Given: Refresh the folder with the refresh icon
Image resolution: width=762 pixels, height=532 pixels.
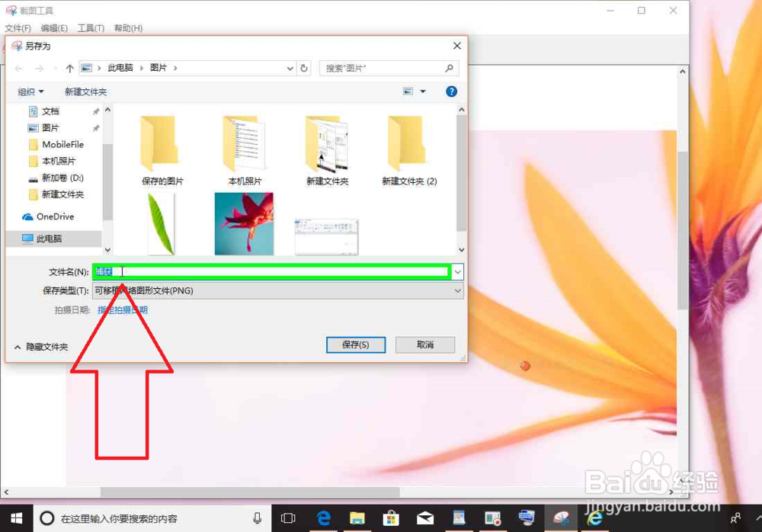Looking at the screenshot, I should 304,68.
